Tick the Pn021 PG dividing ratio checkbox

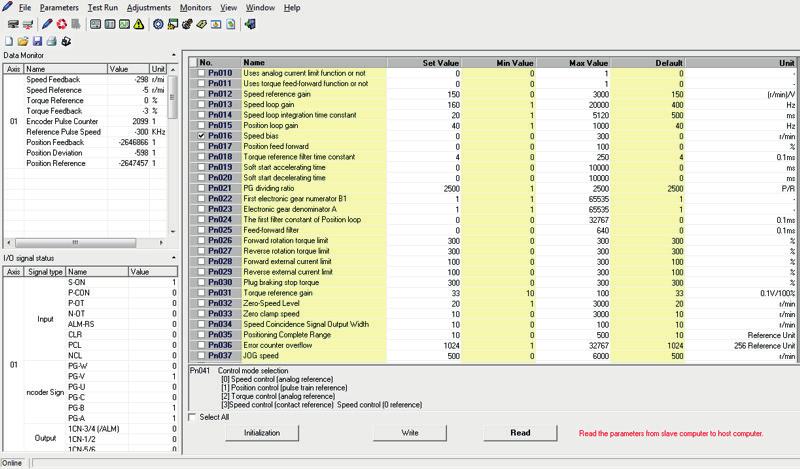click(x=202, y=188)
